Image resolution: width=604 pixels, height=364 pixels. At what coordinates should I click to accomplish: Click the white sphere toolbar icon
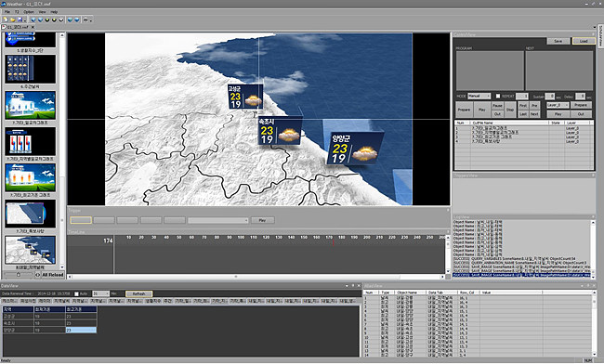(61, 19)
